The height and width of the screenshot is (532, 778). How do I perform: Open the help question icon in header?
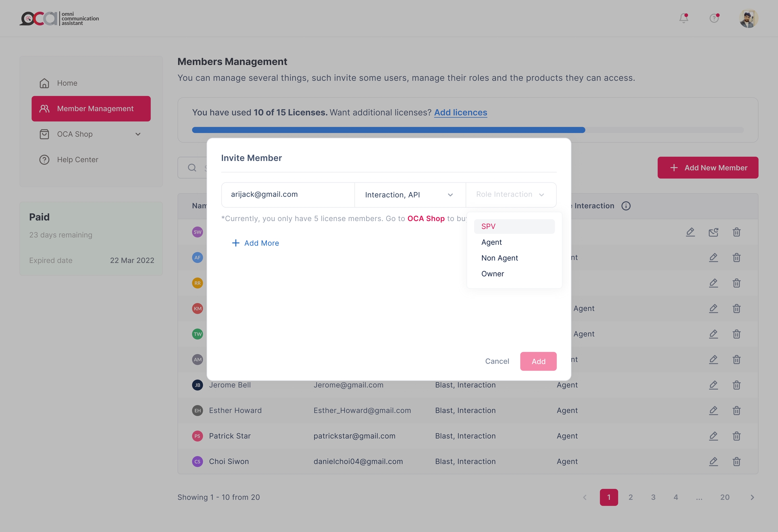[714, 18]
